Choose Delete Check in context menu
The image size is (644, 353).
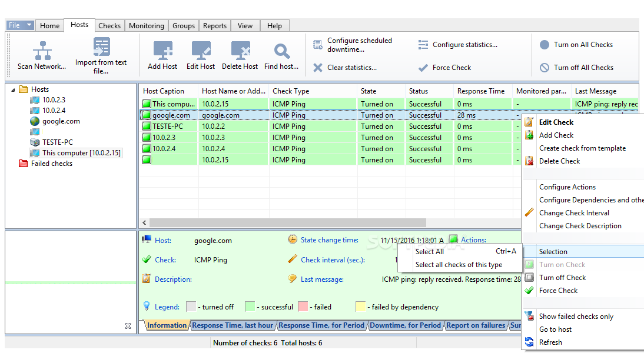pyautogui.click(x=559, y=161)
